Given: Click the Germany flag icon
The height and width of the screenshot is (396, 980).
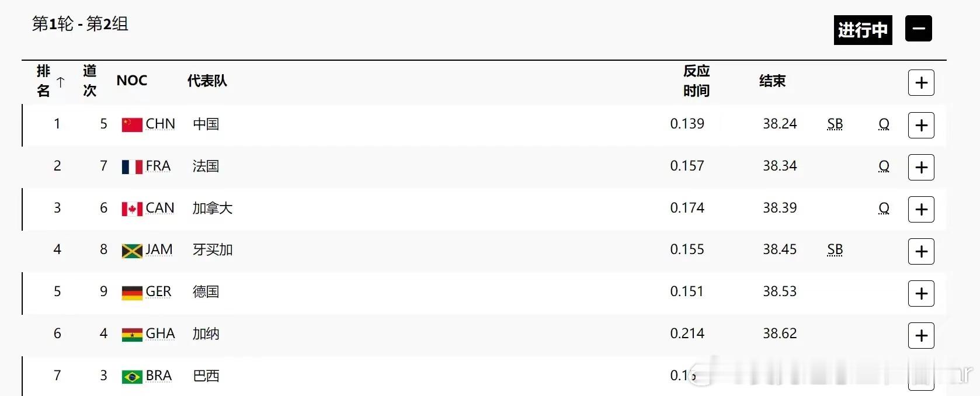Looking at the screenshot, I should pyautogui.click(x=132, y=293).
